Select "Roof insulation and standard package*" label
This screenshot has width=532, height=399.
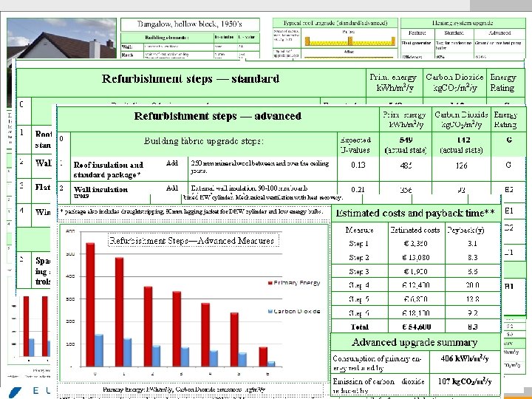(x=109, y=170)
